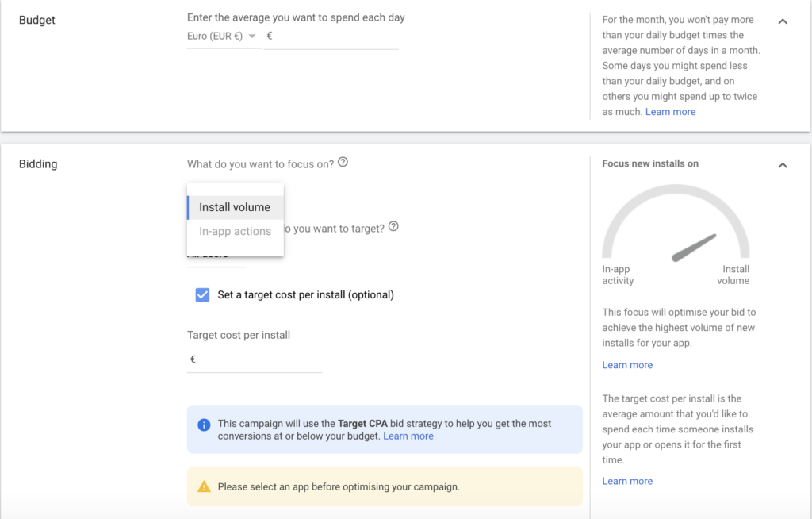Open the Euro currency dropdown
This screenshot has height=519, width=812.
pyautogui.click(x=223, y=37)
